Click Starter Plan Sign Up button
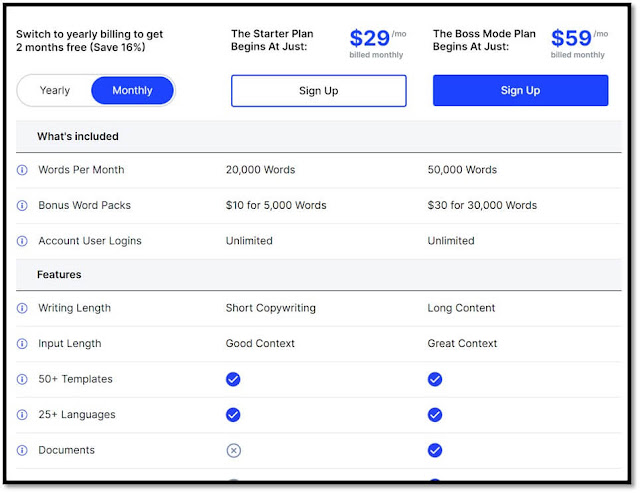The image size is (640, 493). [x=318, y=91]
